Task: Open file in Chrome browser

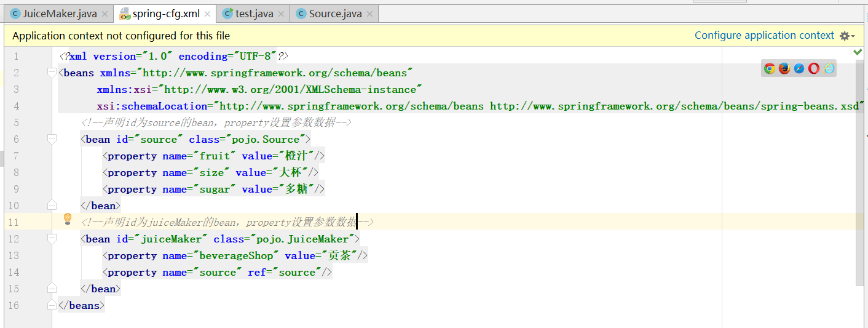Action: (x=770, y=69)
